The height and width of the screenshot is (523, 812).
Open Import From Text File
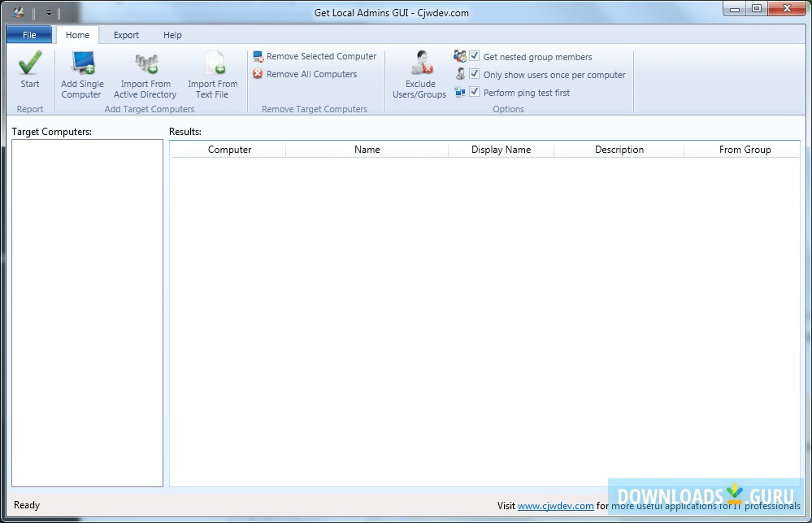tap(212, 63)
